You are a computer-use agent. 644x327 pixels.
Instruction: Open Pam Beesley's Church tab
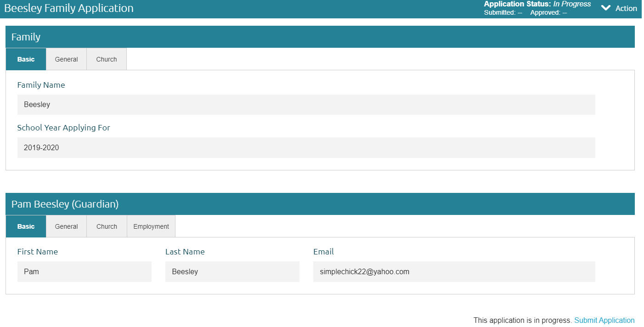tap(107, 226)
